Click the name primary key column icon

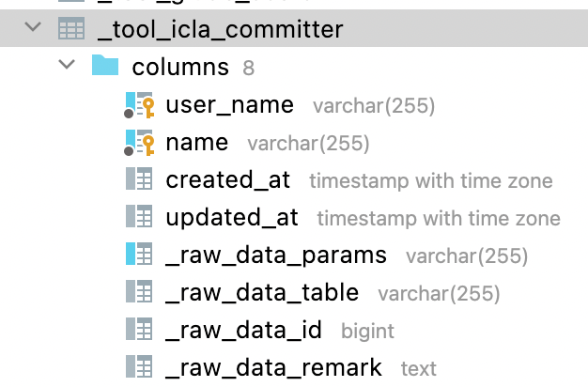point(139,143)
